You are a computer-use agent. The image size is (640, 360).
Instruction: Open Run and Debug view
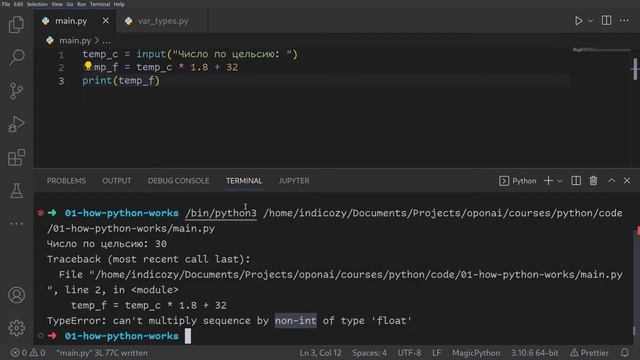click(16, 124)
